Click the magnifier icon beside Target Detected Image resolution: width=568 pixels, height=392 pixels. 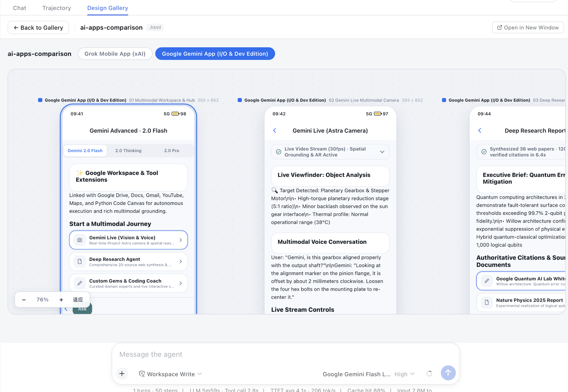tap(275, 190)
